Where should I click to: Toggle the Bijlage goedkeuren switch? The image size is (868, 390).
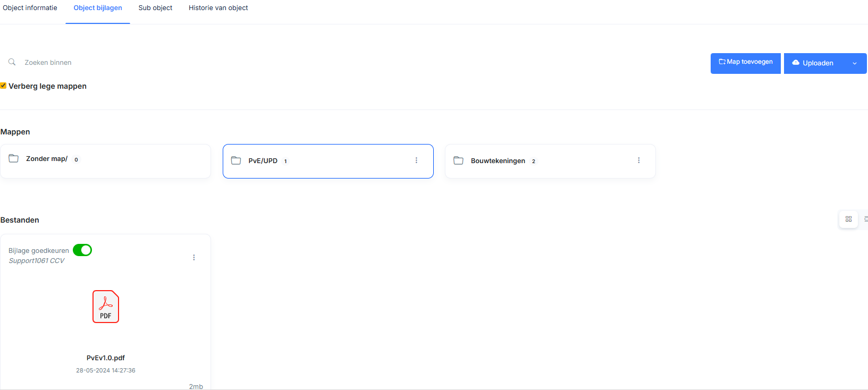coord(82,250)
